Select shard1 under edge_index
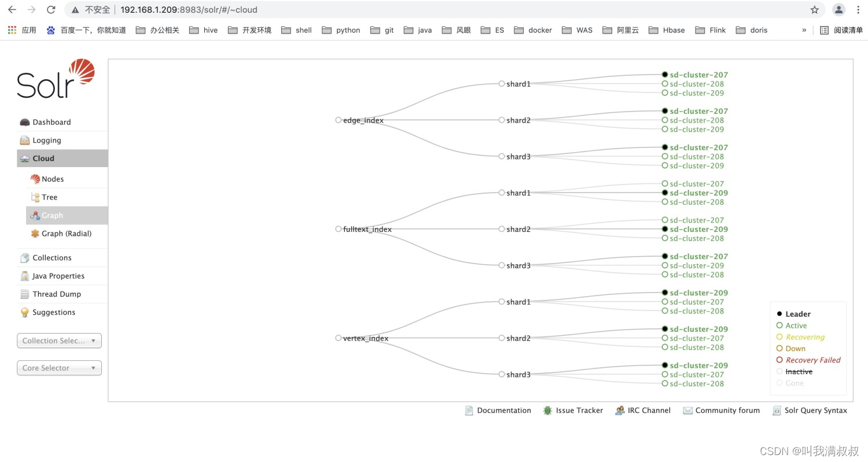Viewport: 868px width, 462px height. click(x=514, y=84)
